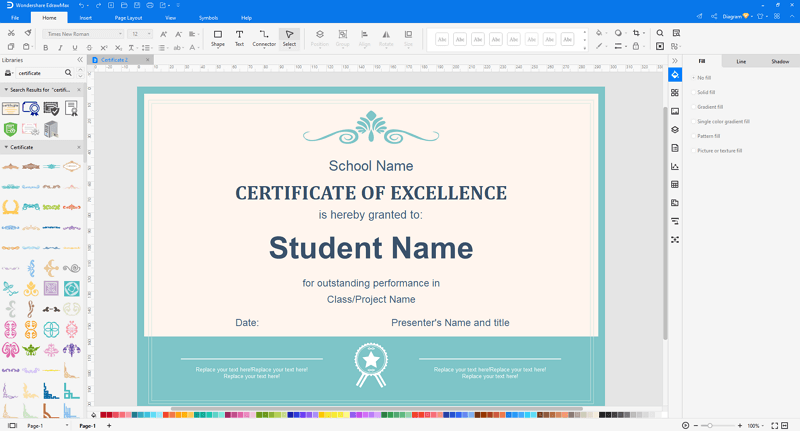Collapse the Certificate library section

coord(6,147)
